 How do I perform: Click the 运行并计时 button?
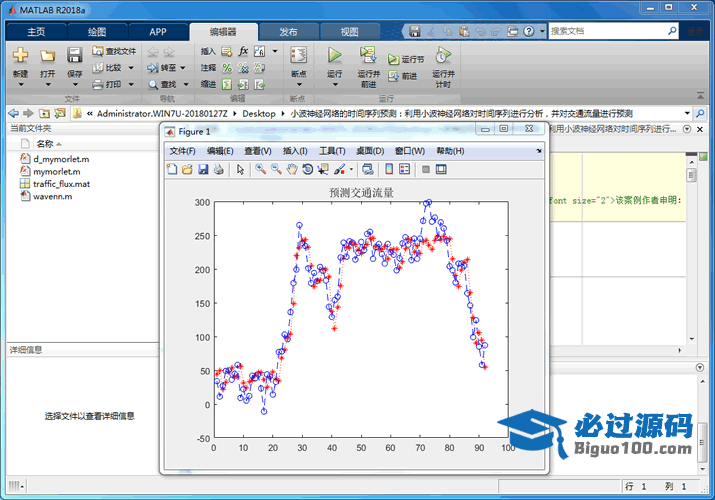click(x=443, y=67)
